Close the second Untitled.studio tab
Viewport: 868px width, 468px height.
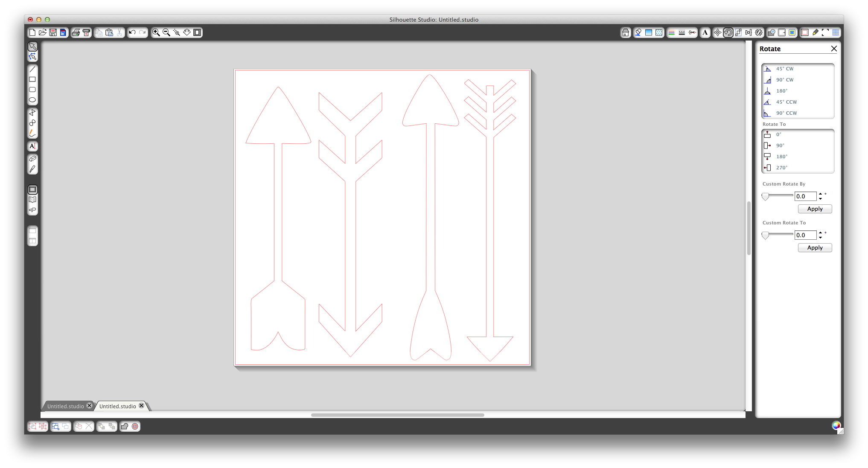[142, 406]
